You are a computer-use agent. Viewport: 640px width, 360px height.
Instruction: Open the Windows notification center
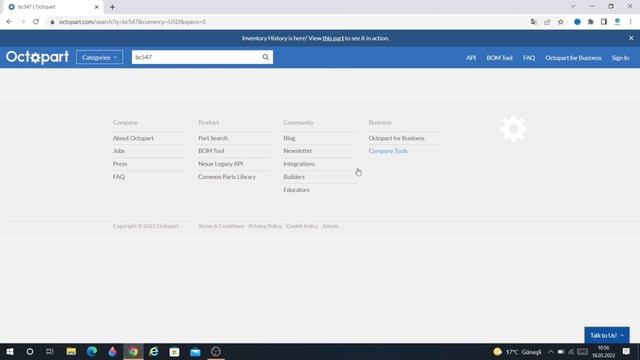pos(626,351)
